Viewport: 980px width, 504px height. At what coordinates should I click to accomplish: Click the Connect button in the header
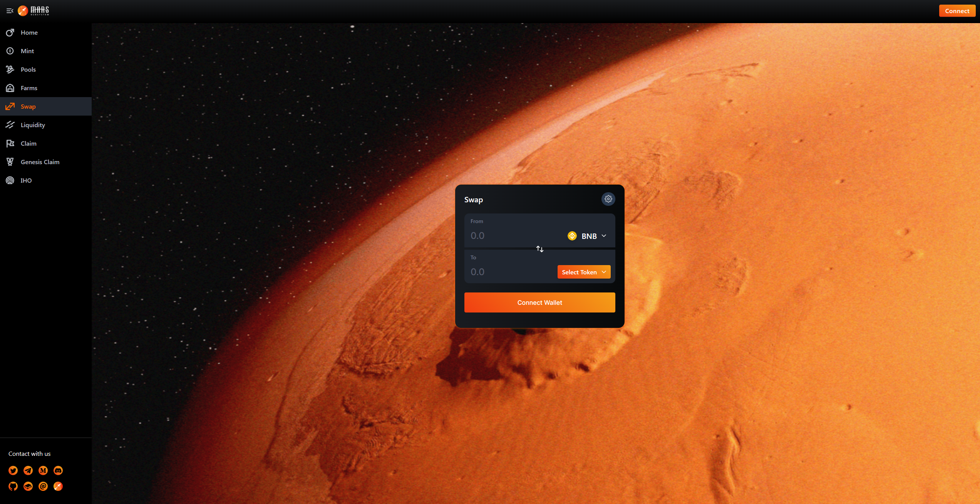957,11
